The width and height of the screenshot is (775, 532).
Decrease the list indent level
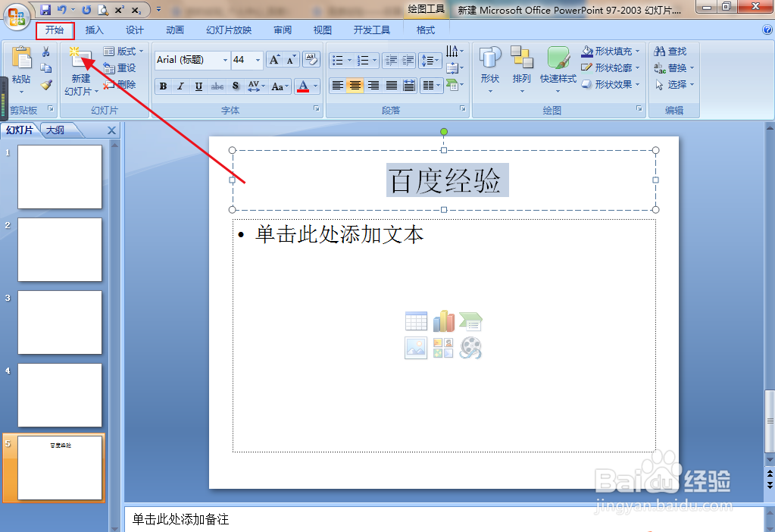point(391,61)
